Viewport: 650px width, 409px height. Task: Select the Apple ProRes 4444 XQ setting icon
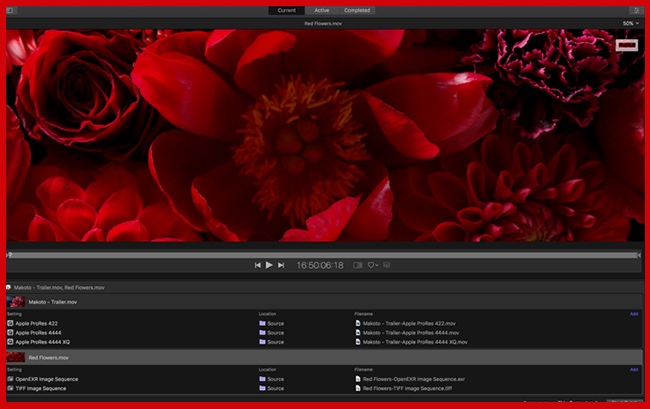(10, 342)
